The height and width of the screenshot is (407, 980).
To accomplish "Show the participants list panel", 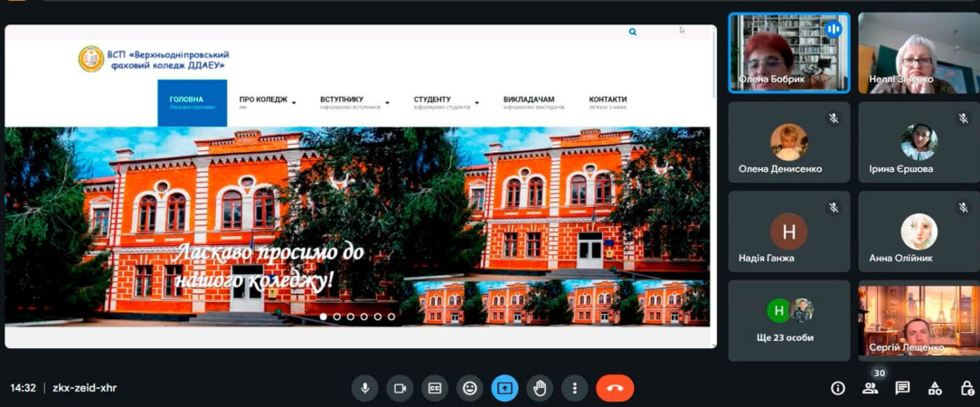I will (870, 388).
